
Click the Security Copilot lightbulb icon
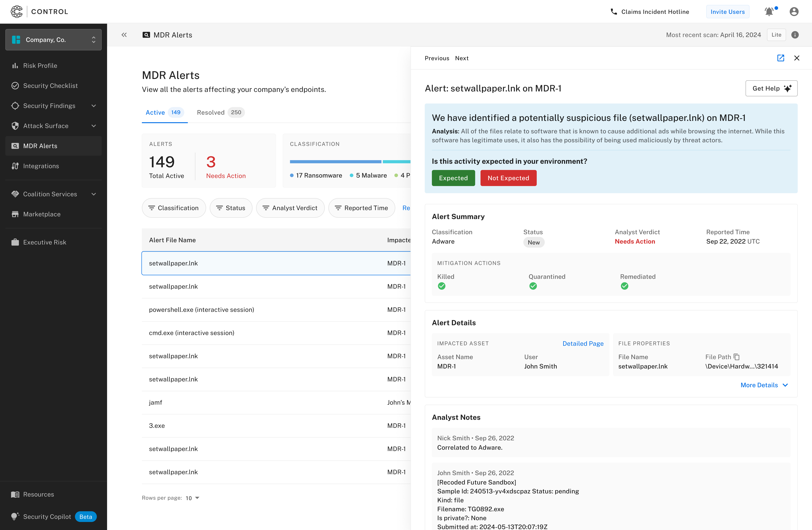click(15, 516)
